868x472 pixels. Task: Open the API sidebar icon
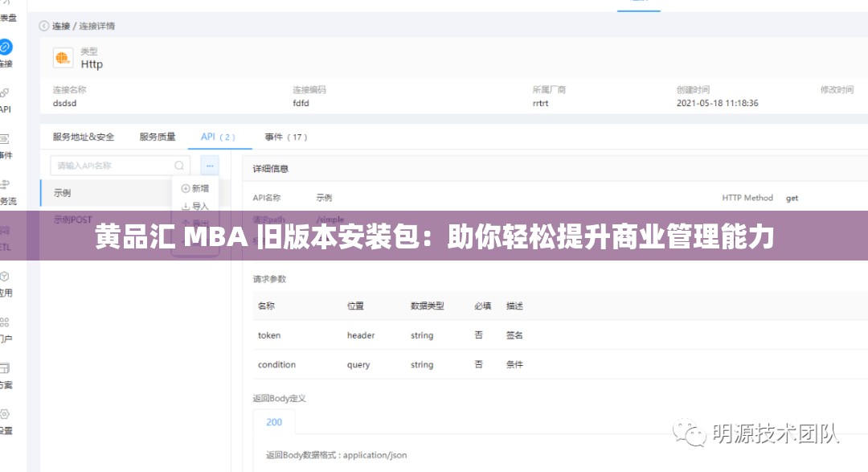[5, 93]
